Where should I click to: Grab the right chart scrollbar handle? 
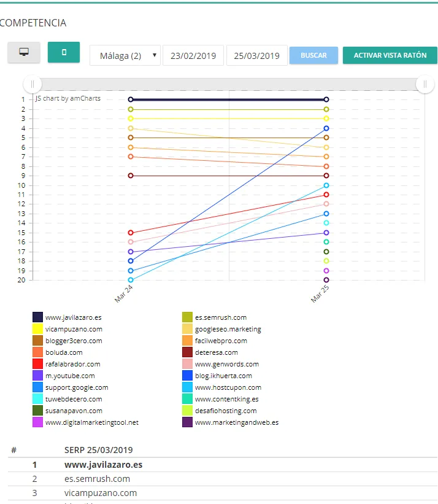[x=425, y=84]
